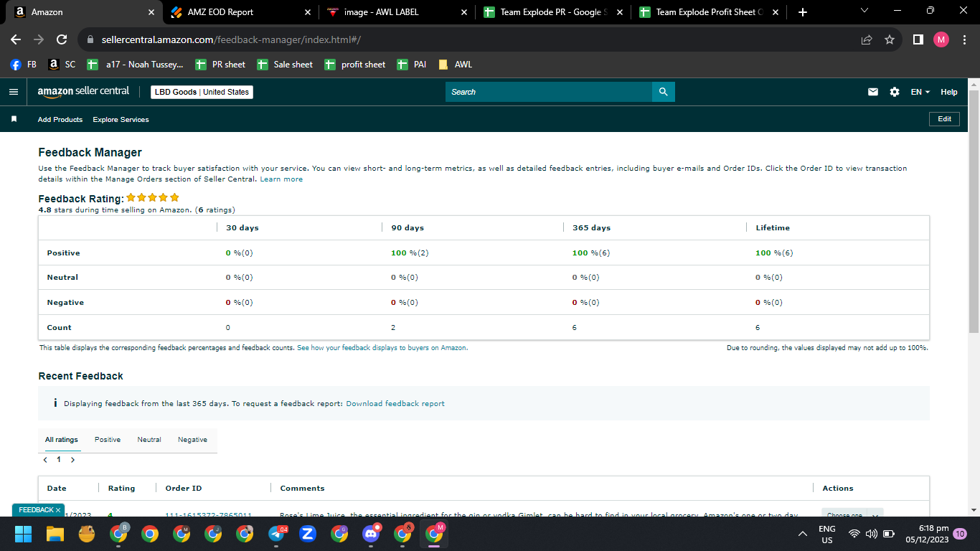Screen dimensions: 980x551
Task: Open the PR sheet bookmark
Action: [220, 65]
